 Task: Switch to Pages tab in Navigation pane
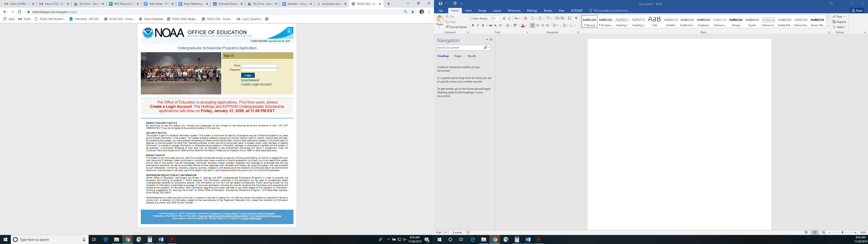pos(458,56)
